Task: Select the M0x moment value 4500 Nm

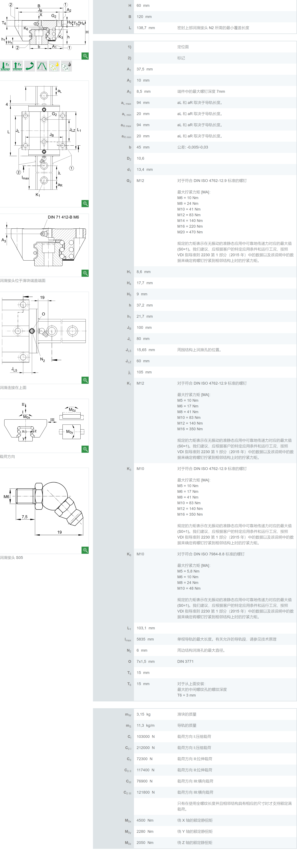Action: [x=145, y=821]
